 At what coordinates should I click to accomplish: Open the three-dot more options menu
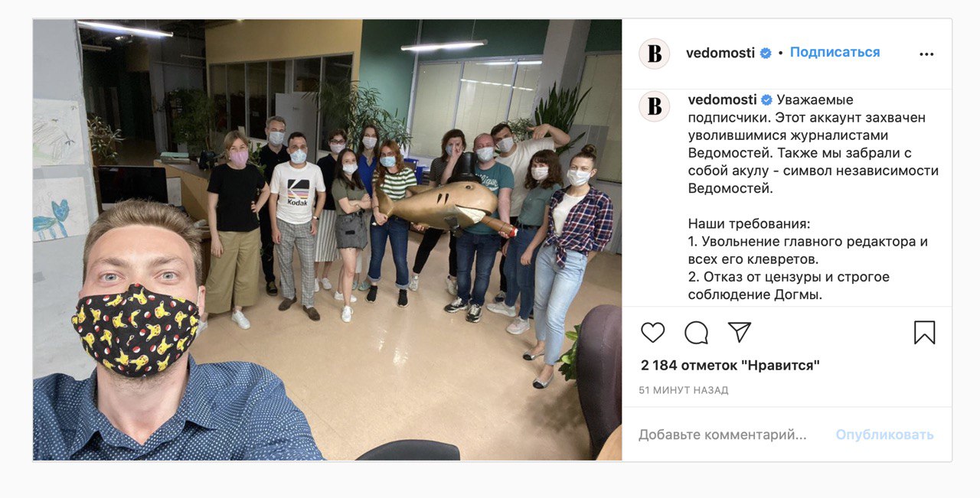(926, 54)
